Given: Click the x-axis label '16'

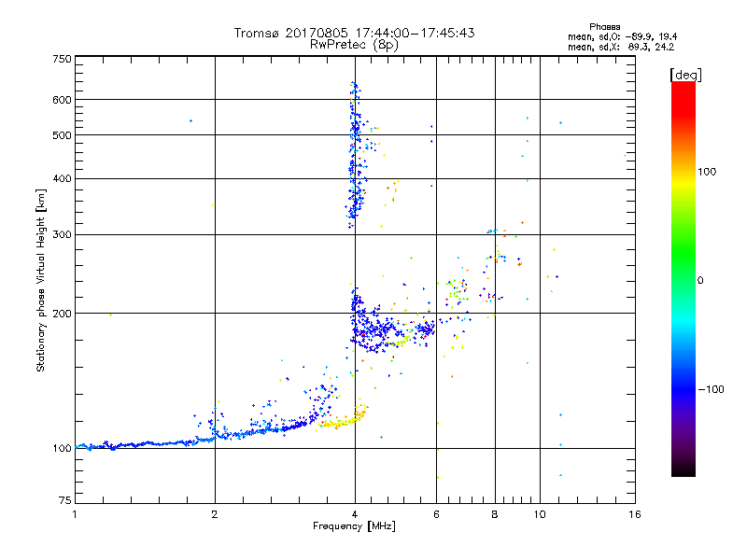Looking at the screenshot, I should click(635, 514).
